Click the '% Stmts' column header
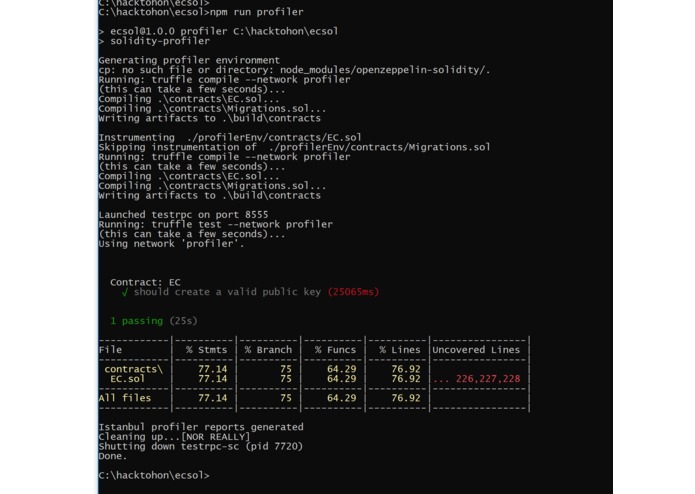 click(x=207, y=350)
